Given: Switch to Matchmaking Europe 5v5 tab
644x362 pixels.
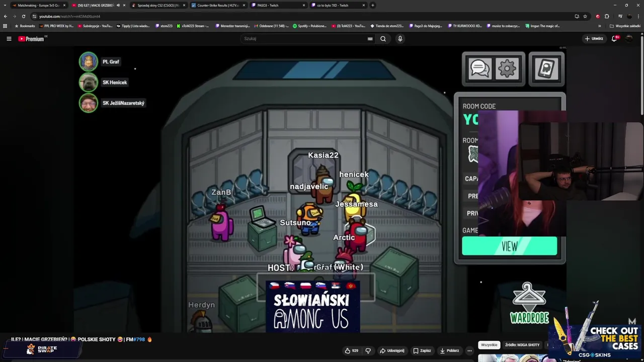Looking at the screenshot, I should (x=38, y=6).
